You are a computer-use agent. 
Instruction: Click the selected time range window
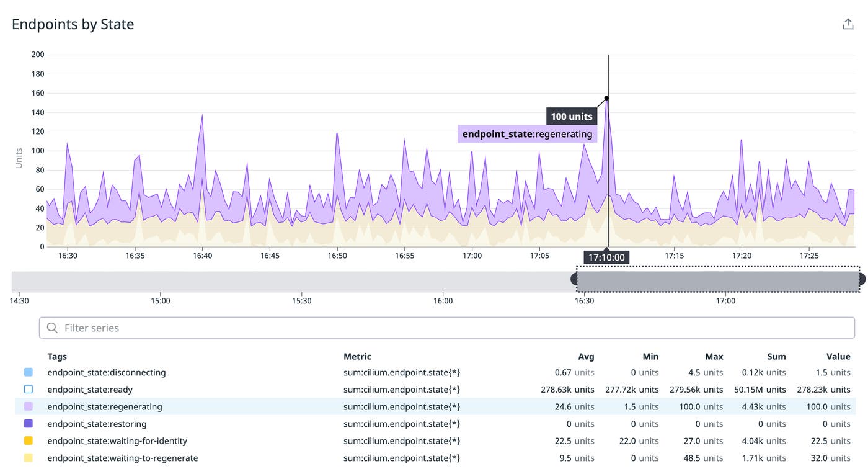click(718, 279)
